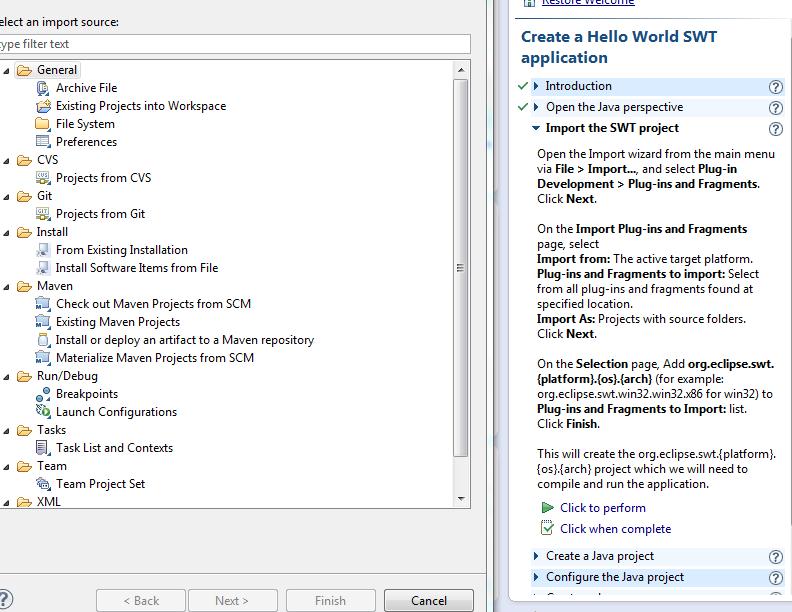Select Team Project Set entry

[x=101, y=484]
